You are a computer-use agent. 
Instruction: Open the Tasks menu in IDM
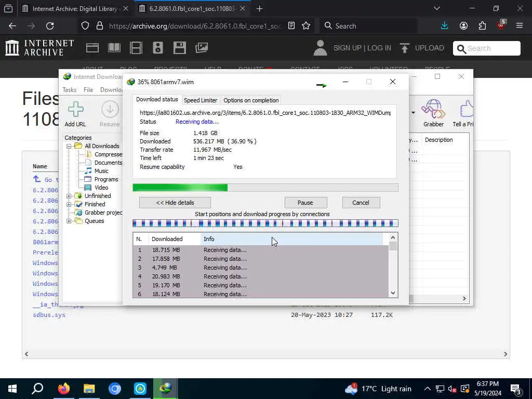[x=70, y=89]
